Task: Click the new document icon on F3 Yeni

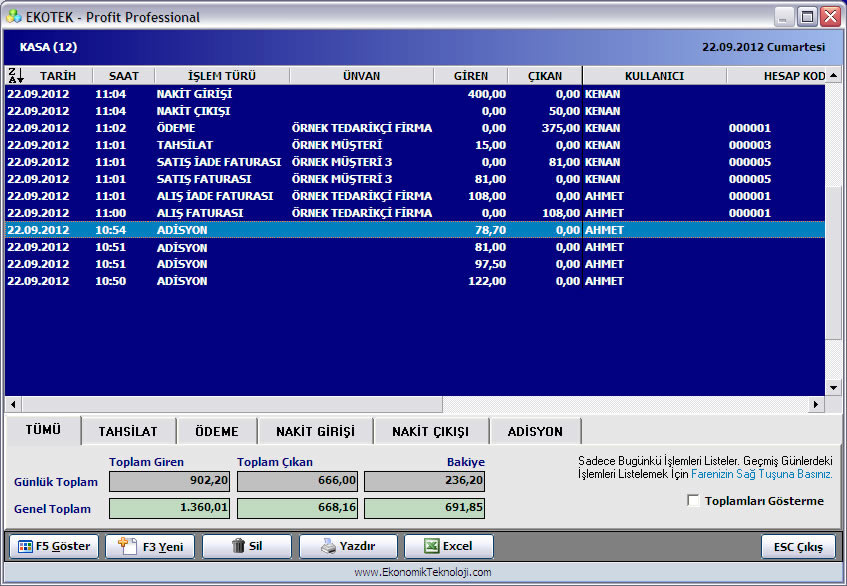Action: pyautogui.click(x=127, y=545)
